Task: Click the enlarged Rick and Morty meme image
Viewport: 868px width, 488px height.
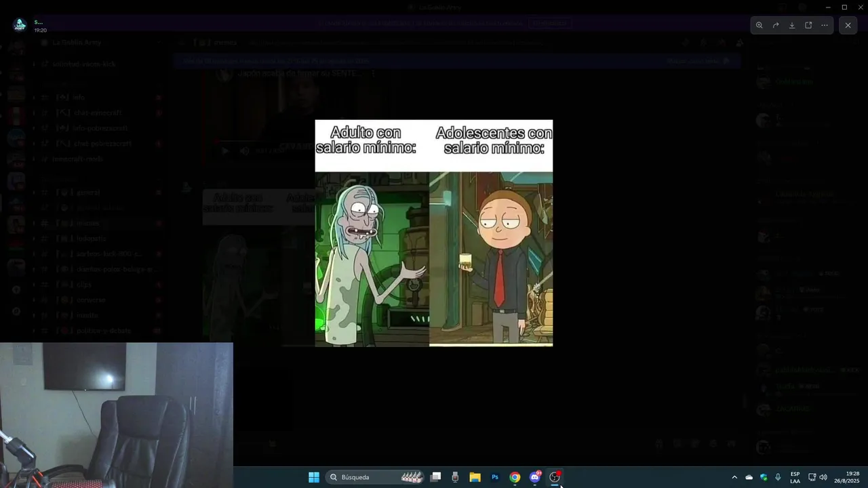Action: (434, 233)
